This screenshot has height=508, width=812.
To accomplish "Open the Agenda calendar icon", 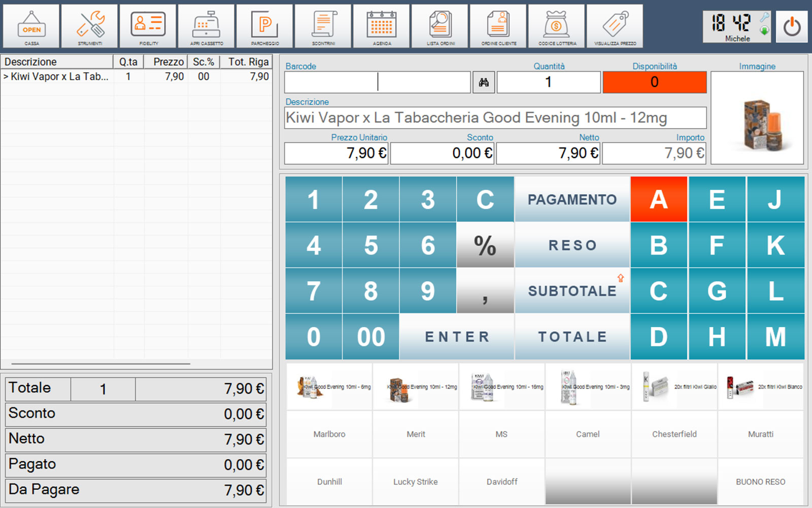I will (382, 26).
